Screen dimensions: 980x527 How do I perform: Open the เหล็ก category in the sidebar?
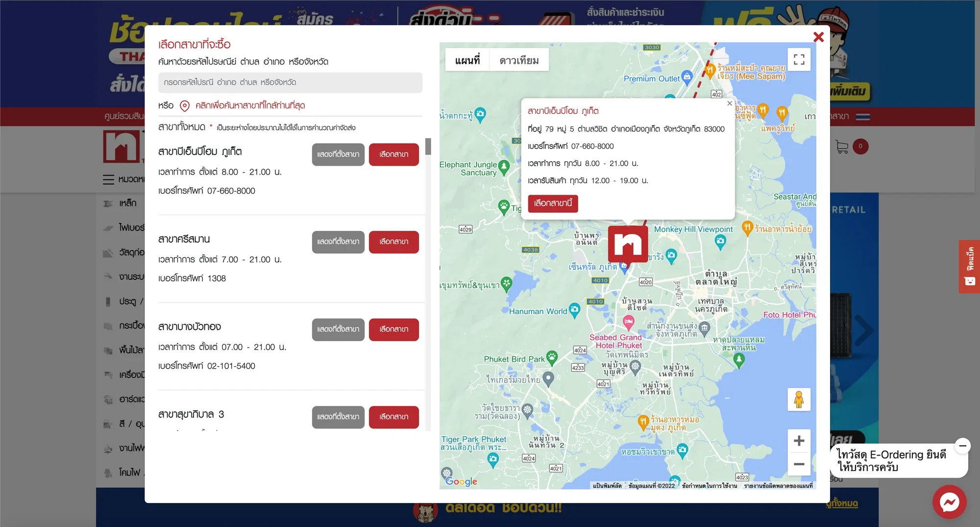tap(127, 203)
